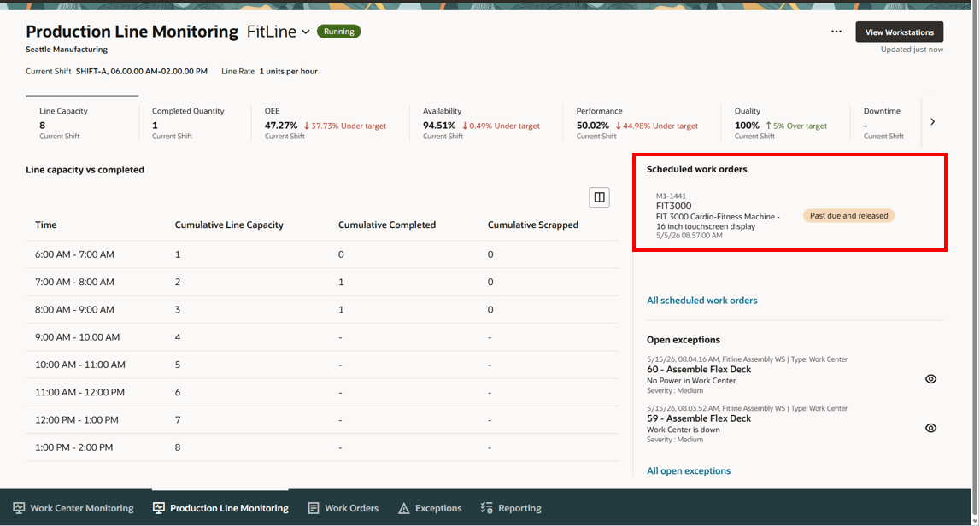Select the 9:00 AM - 10:00 AM row
The image size is (980, 526).
tap(322, 337)
